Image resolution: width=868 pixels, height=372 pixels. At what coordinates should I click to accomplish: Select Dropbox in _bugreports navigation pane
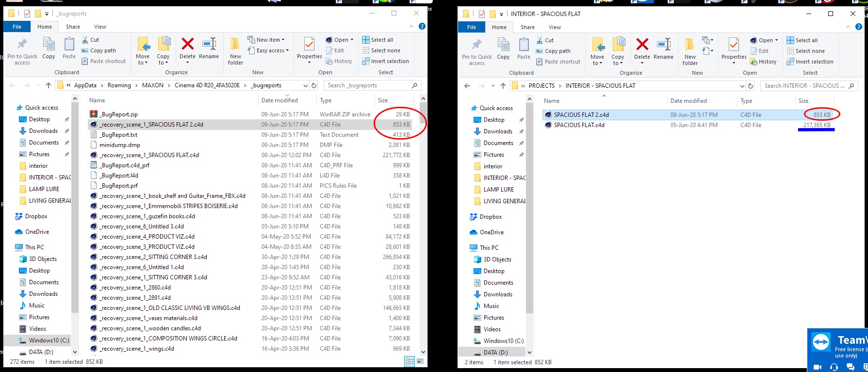(x=36, y=216)
